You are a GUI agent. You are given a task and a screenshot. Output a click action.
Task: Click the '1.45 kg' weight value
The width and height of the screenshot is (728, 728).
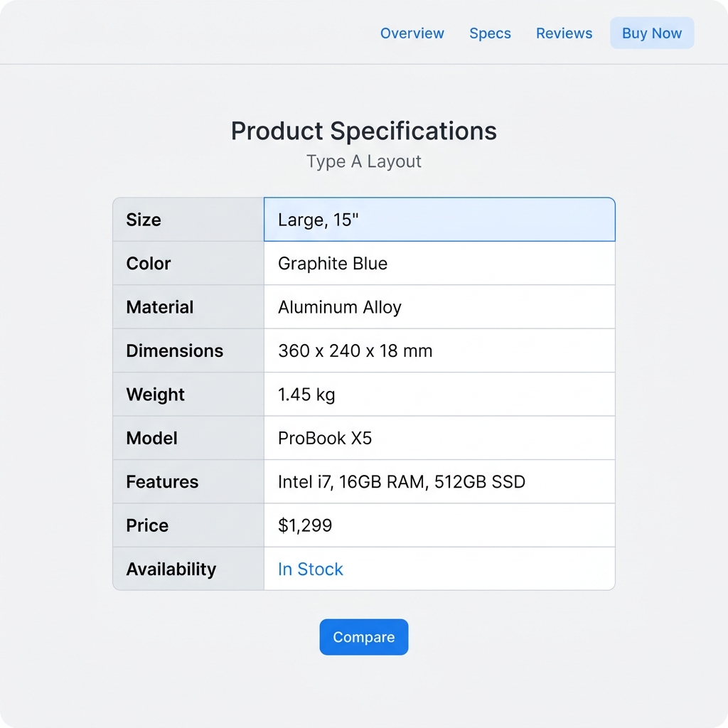[x=306, y=395]
